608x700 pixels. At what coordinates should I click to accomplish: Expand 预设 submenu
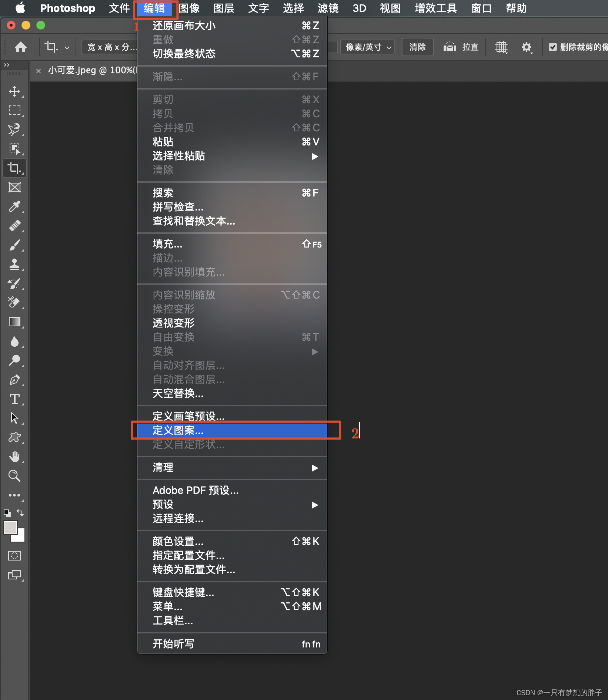pos(232,505)
